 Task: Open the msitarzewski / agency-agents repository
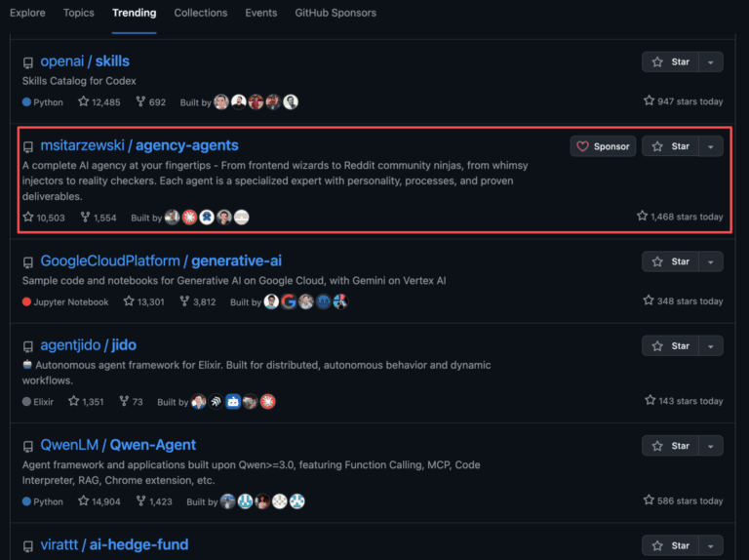point(139,145)
